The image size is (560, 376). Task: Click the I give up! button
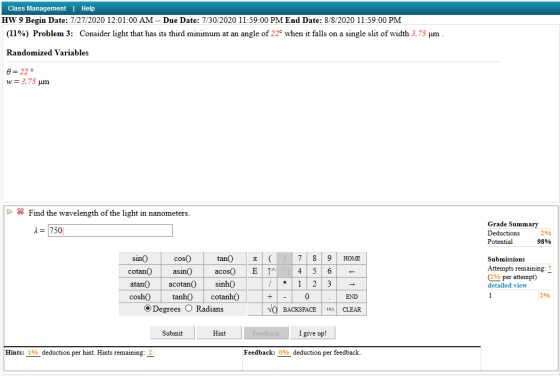(x=313, y=333)
